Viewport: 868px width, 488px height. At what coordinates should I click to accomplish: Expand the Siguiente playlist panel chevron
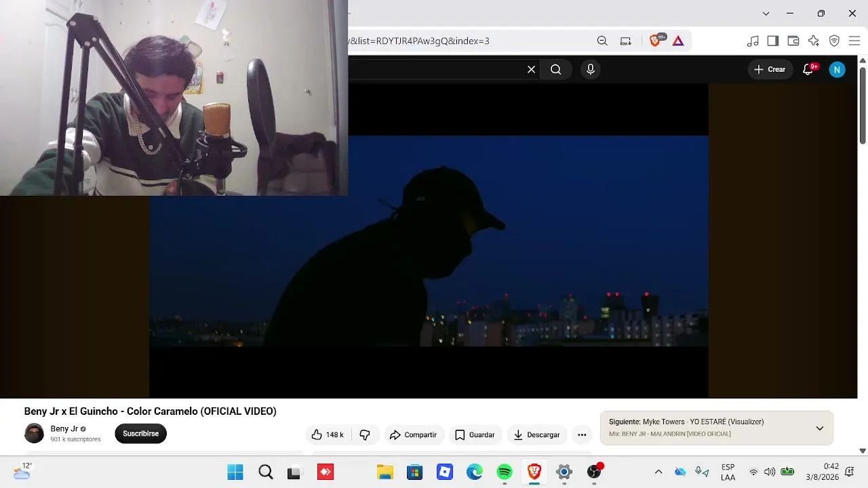819,428
